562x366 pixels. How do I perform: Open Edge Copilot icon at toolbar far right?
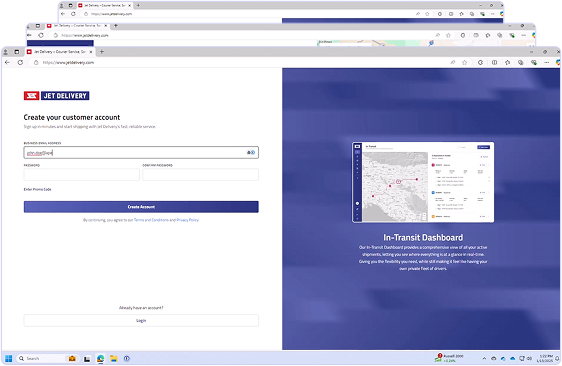point(558,62)
